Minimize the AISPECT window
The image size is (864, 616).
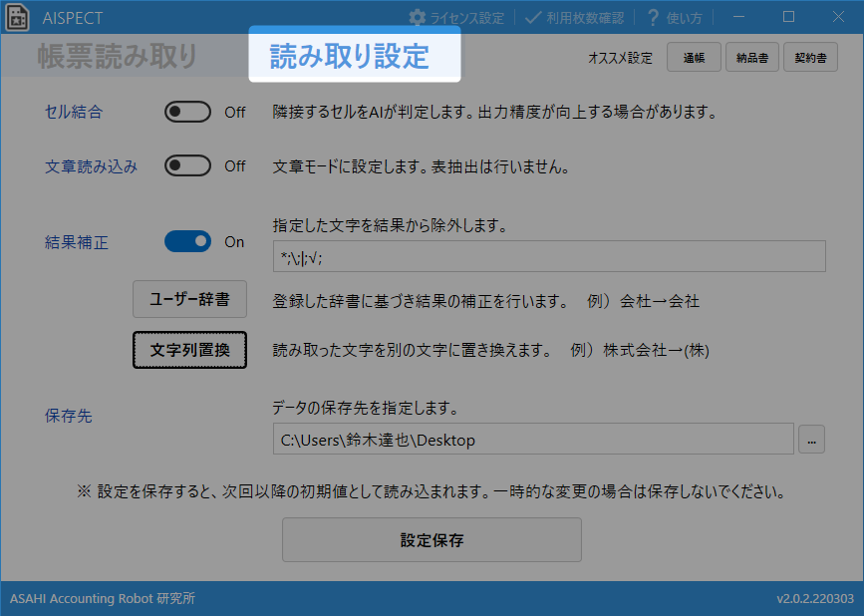pos(742,17)
